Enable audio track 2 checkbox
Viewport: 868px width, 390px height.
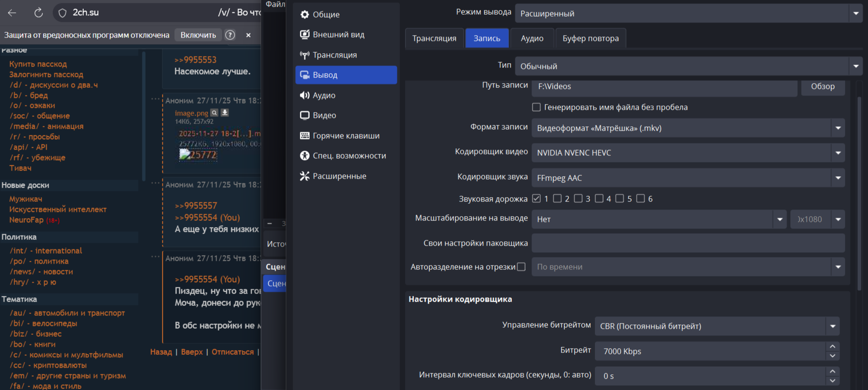coord(557,199)
